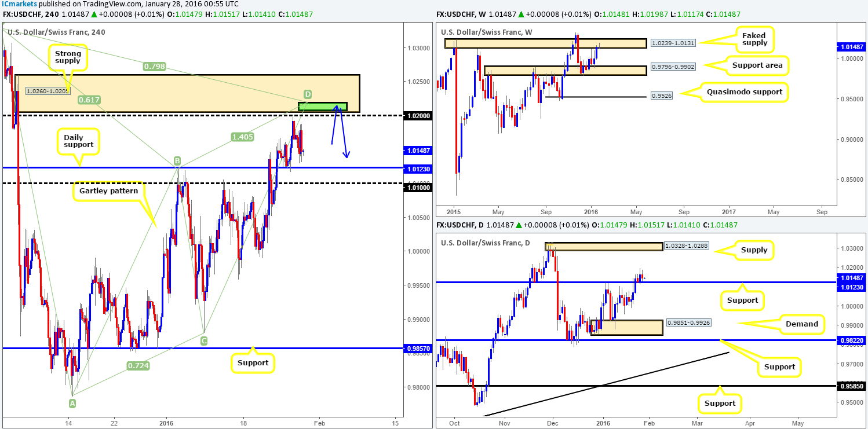Select the 0.724 Fibonacci ratio label
This screenshot has width=868, height=429.
pos(140,365)
